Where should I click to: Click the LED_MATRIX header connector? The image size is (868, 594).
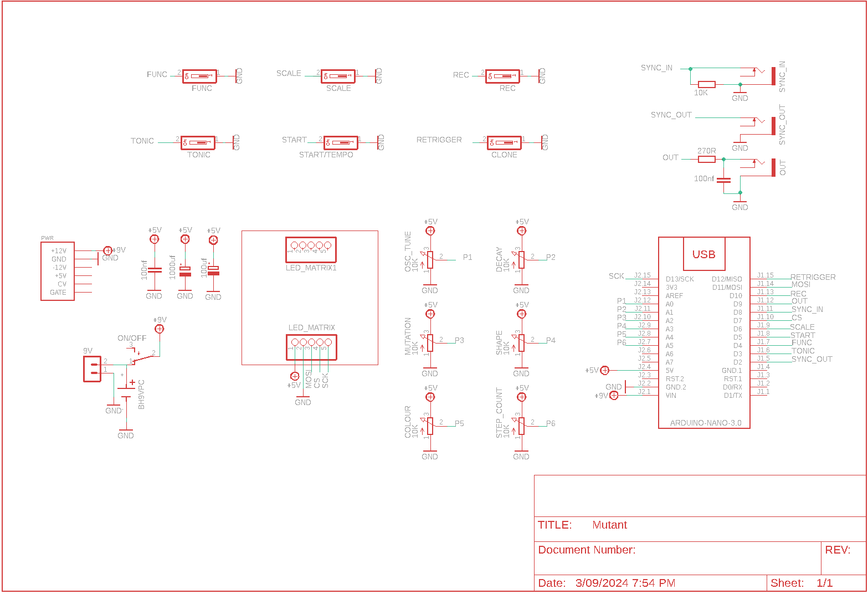point(311,347)
